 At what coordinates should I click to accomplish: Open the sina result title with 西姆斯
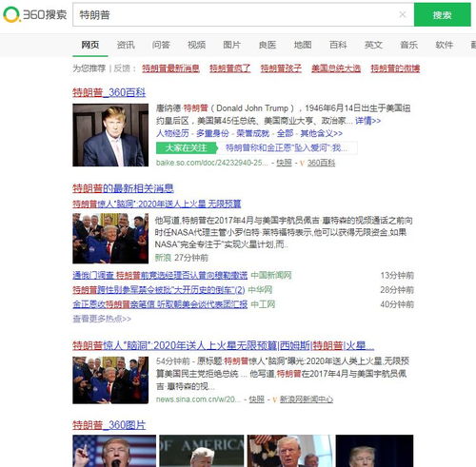pyautogui.click(x=224, y=345)
